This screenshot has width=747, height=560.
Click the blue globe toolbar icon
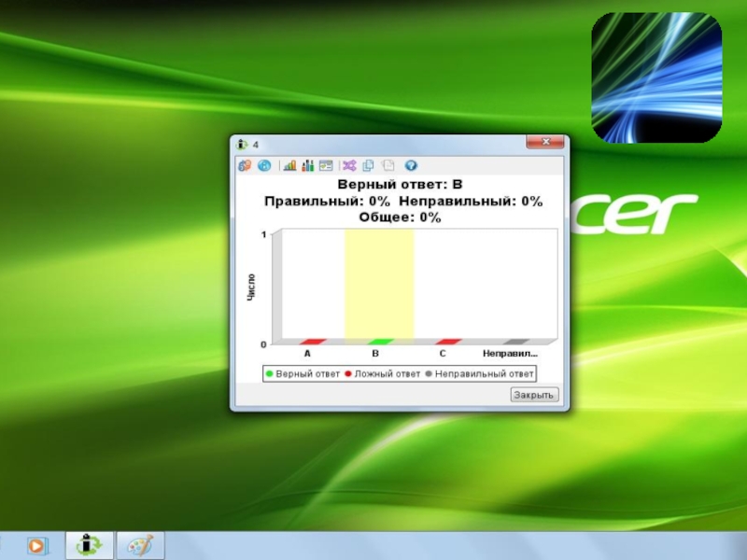(x=264, y=165)
